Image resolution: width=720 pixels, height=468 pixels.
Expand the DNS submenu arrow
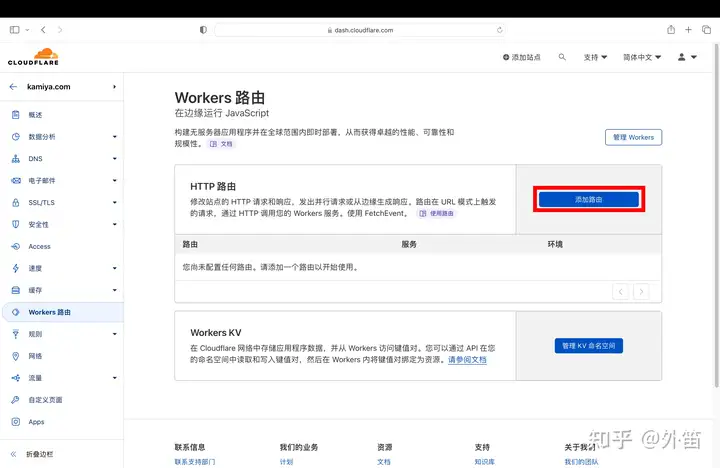pos(115,158)
